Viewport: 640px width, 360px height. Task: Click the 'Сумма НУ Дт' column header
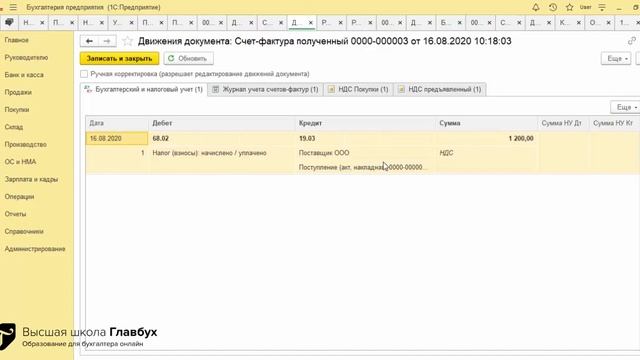pos(564,123)
